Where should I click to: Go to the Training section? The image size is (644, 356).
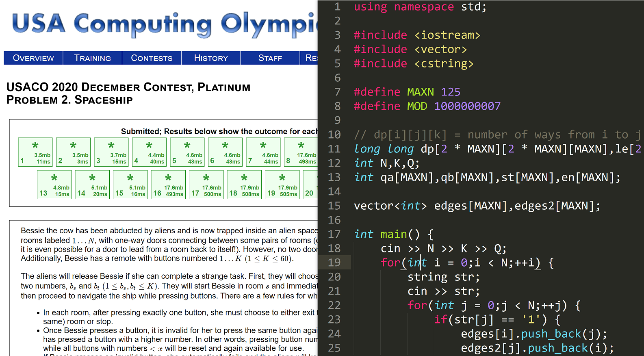pos(92,58)
